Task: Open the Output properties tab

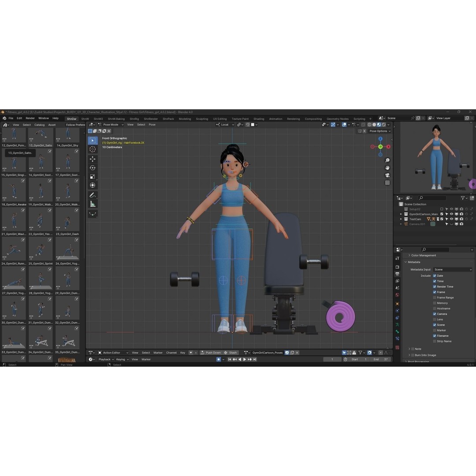Action: (398, 274)
